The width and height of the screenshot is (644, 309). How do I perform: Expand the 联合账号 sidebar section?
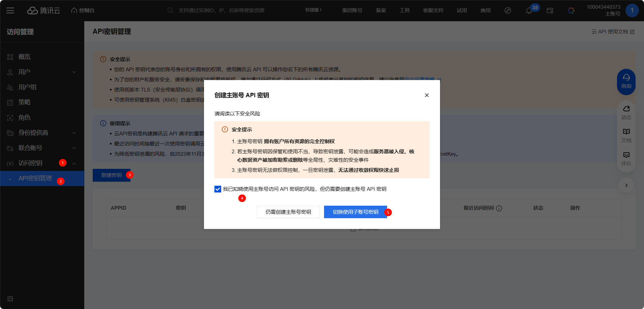74,148
